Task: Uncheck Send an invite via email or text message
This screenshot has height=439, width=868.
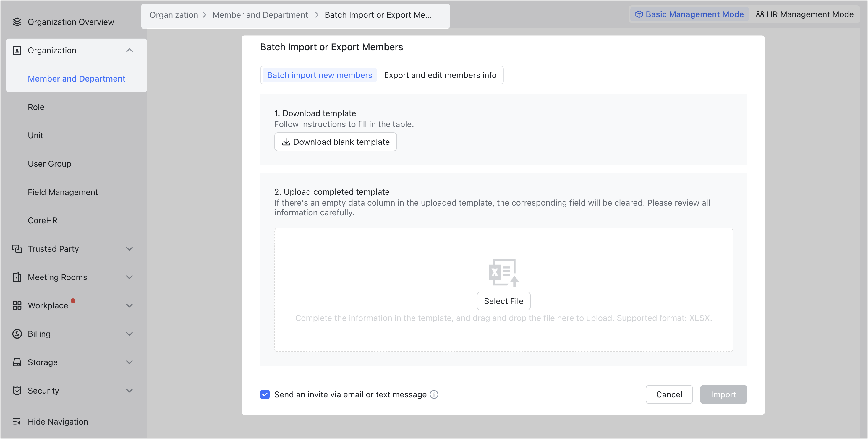Action: click(265, 394)
